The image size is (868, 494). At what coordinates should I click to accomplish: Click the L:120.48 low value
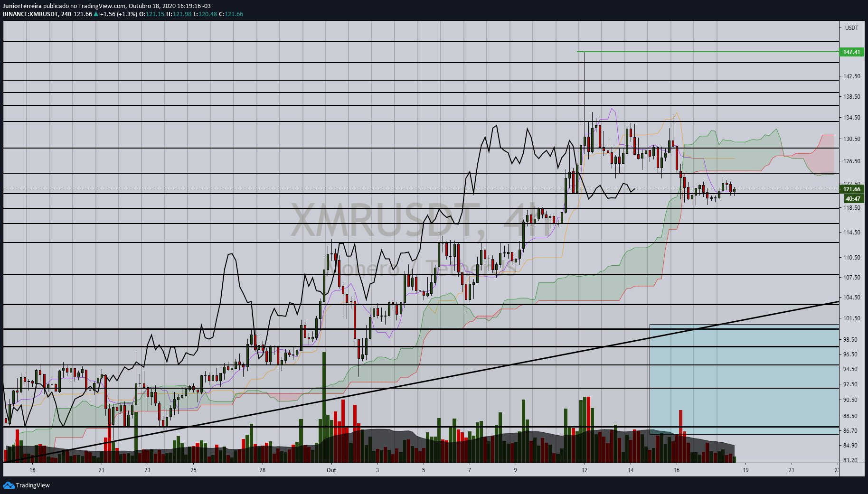tap(205, 14)
